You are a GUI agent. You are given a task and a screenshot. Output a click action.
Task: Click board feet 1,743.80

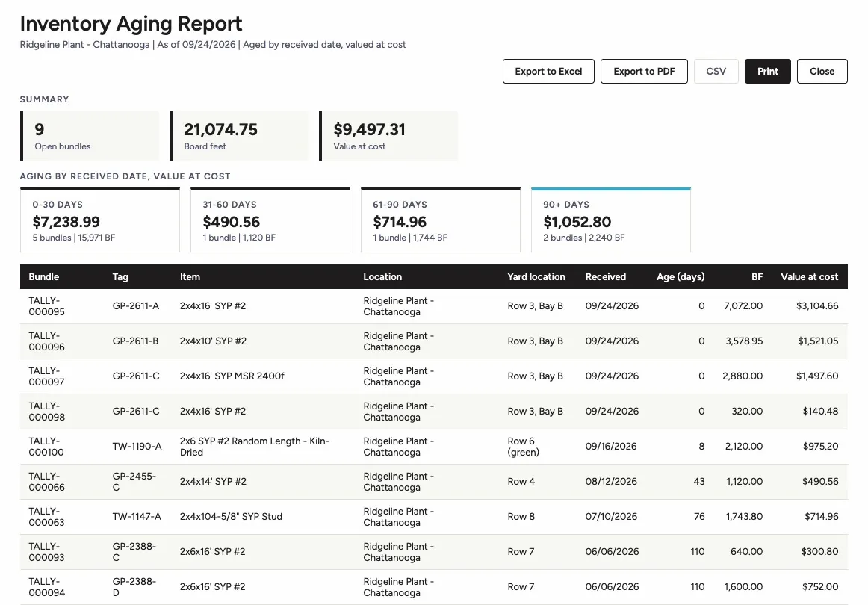[x=745, y=516]
